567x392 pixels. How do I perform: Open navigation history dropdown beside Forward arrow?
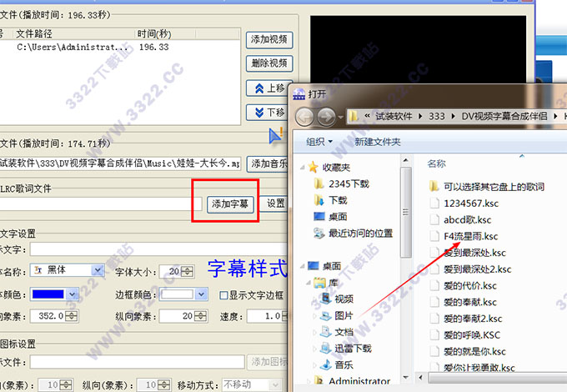(x=341, y=117)
